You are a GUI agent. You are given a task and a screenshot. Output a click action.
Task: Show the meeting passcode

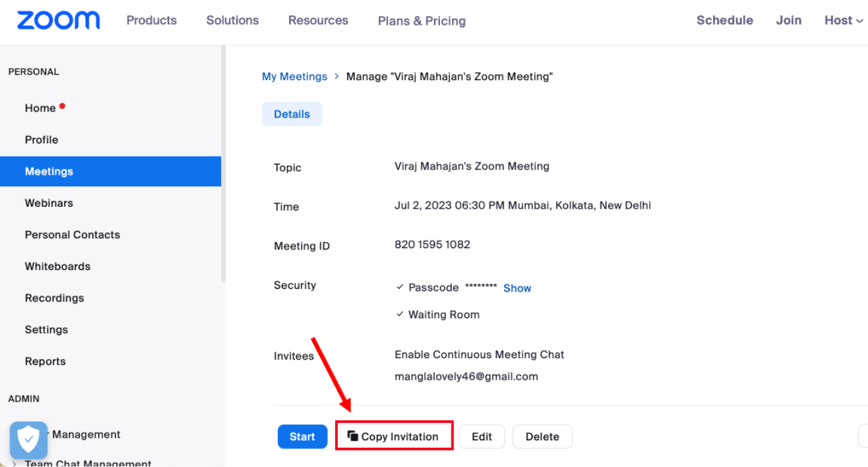pyautogui.click(x=517, y=288)
